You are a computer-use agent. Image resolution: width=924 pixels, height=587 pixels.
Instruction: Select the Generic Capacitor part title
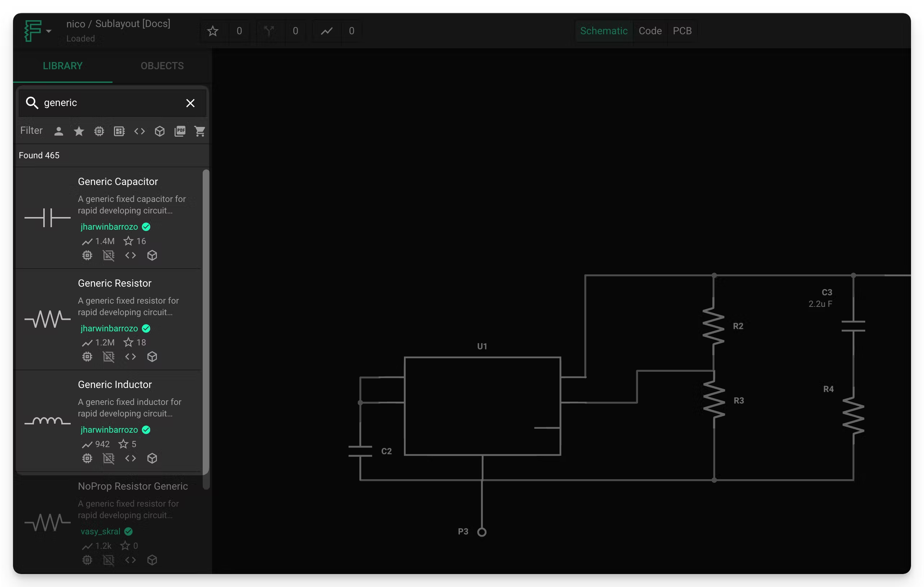coord(118,181)
